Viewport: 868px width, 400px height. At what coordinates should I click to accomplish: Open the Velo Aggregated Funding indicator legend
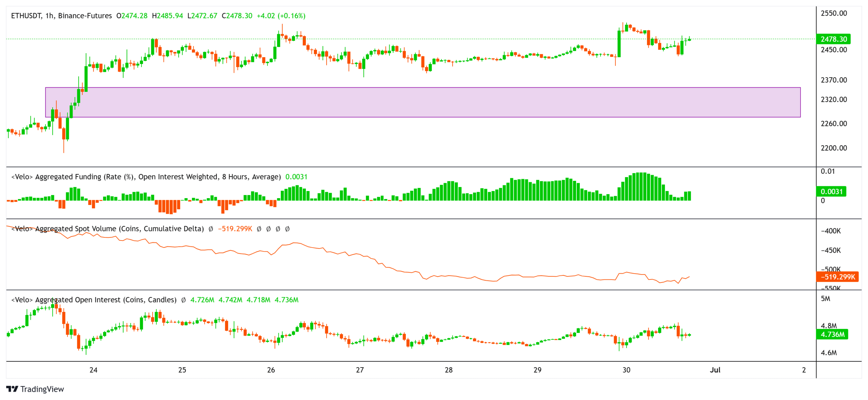[x=146, y=177]
